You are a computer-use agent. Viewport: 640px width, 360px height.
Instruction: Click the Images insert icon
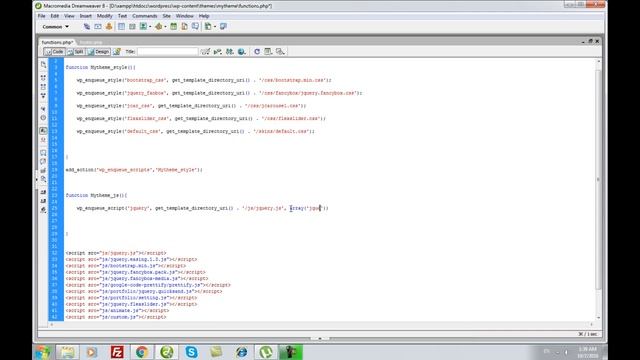(143, 27)
